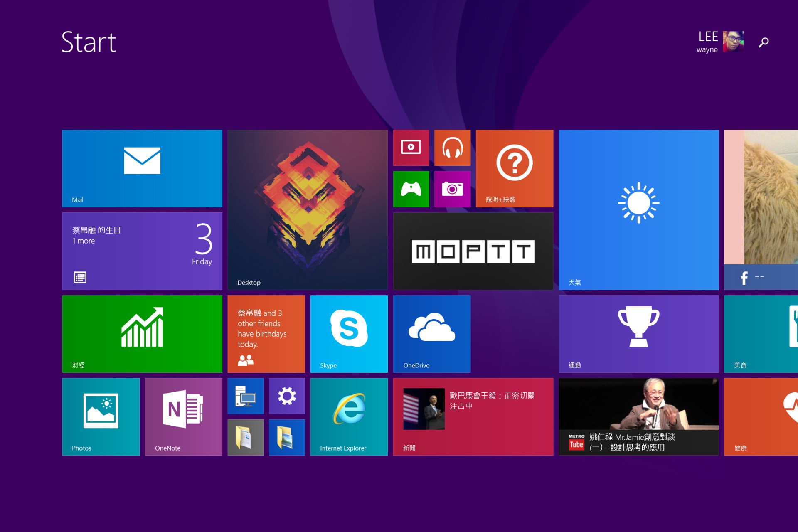Open the 健康 health tile
The image size is (798, 532).
point(761,416)
